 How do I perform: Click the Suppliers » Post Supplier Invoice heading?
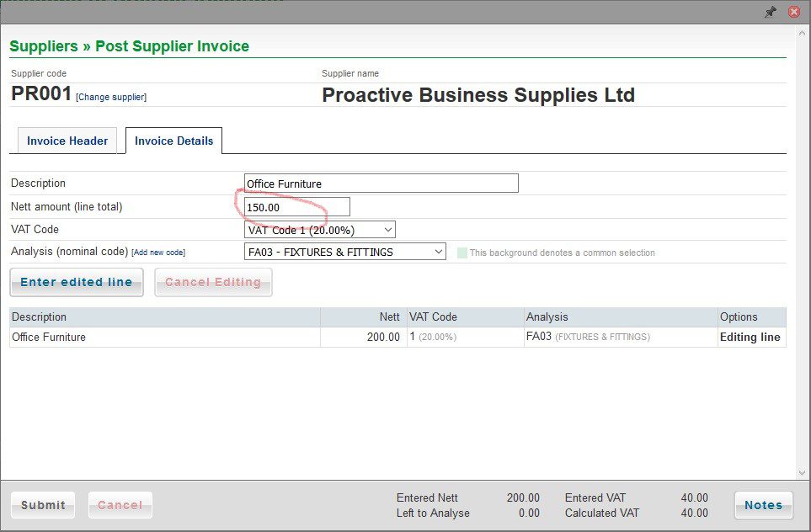click(x=130, y=46)
